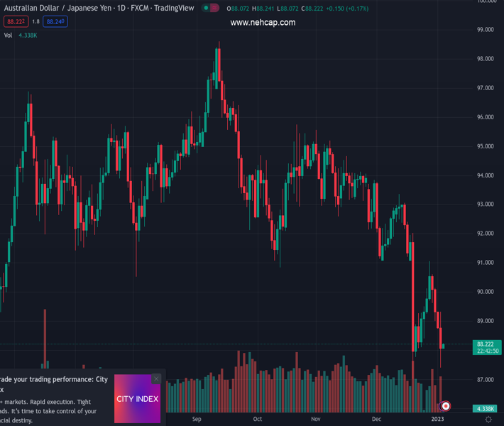Image resolution: width=504 pixels, height=426 pixels.
Task: Click the volume value label 4.338K on axis
Action: coord(486,409)
